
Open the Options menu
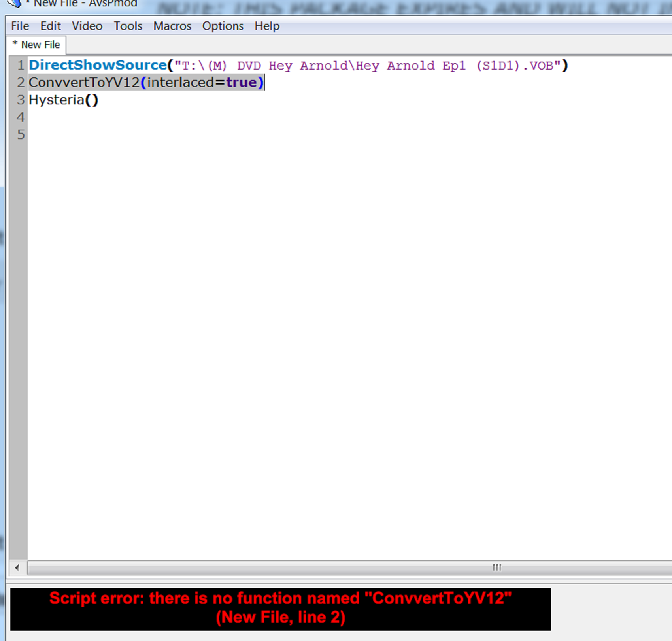(x=223, y=26)
